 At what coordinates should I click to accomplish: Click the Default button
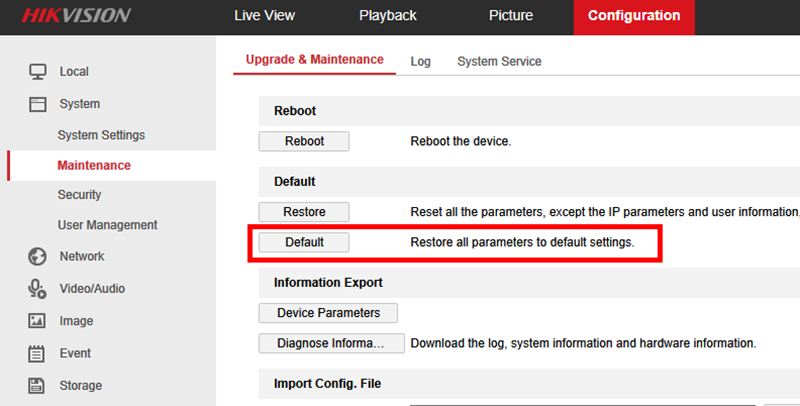coord(304,242)
